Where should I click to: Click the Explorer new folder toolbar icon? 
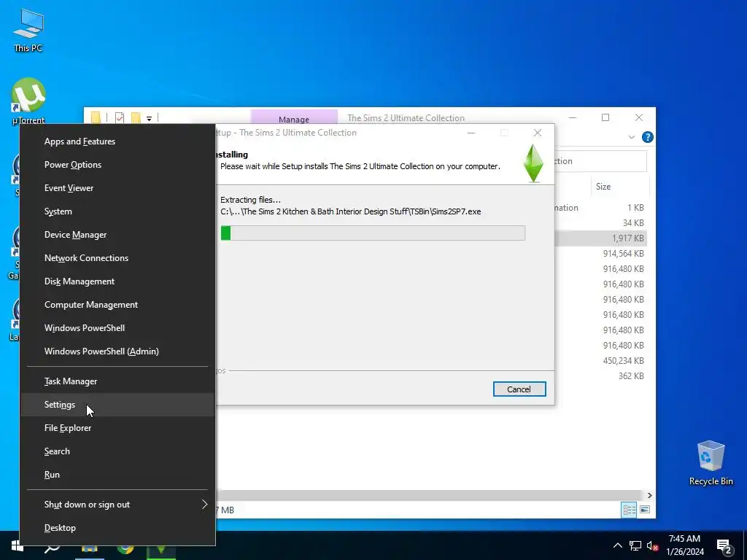click(x=136, y=117)
